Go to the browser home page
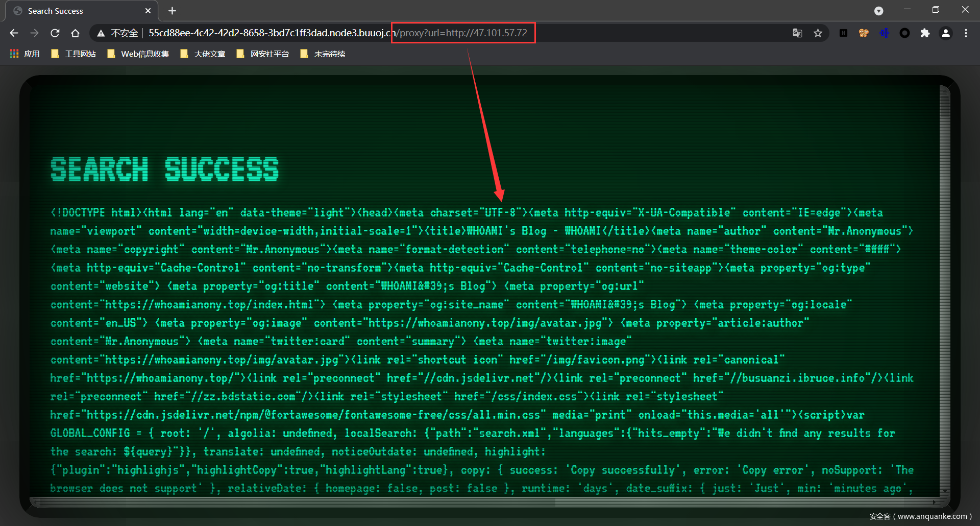 click(75, 33)
